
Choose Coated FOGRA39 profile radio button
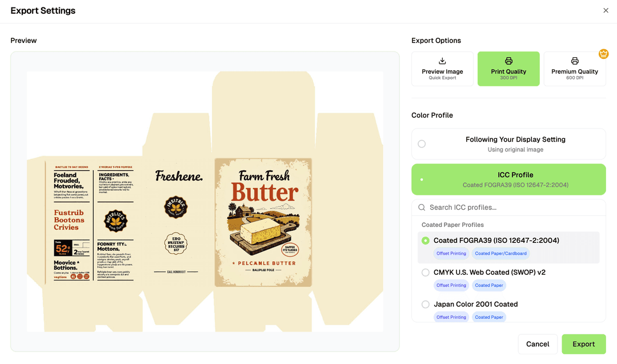(426, 241)
